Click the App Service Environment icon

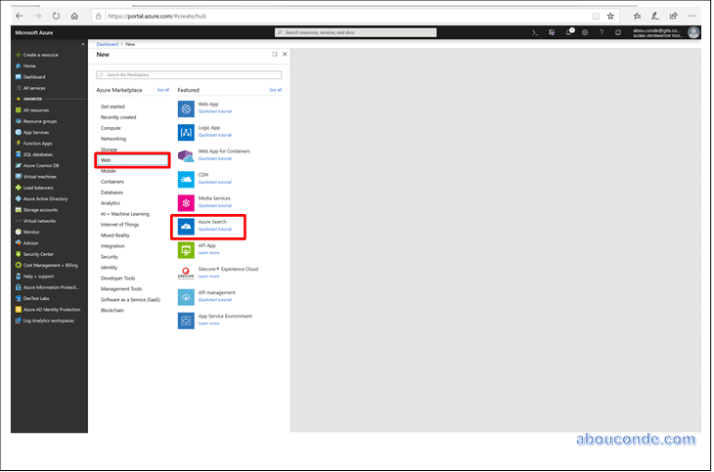tap(186, 320)
